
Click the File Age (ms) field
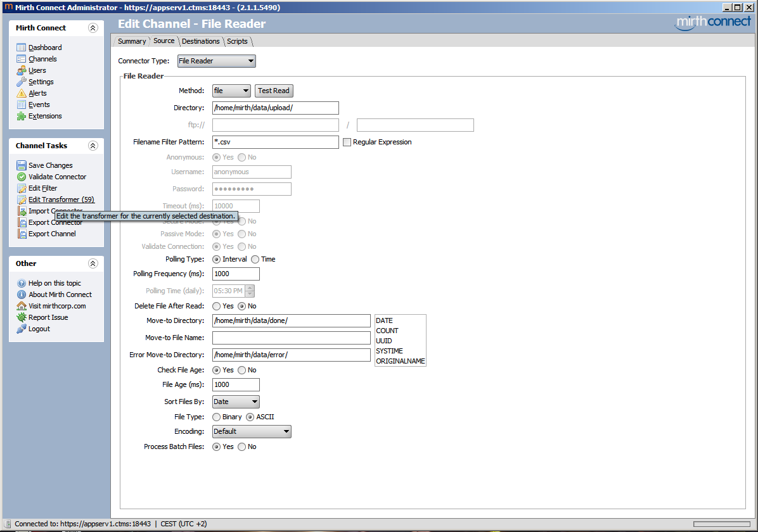coord(236,384)
